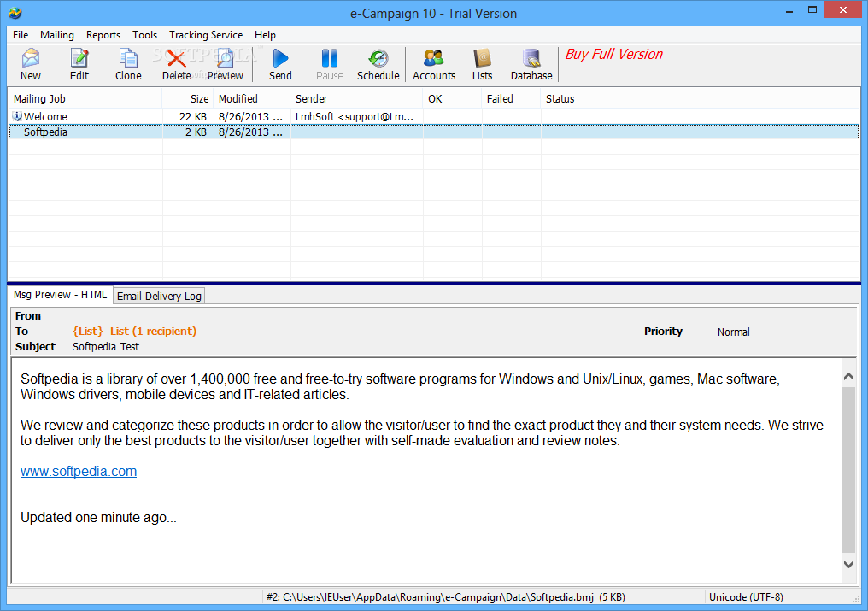The height and width of the screenshot is (611, 868).
Task: Create a New mailing job
Action: [31, 65]
